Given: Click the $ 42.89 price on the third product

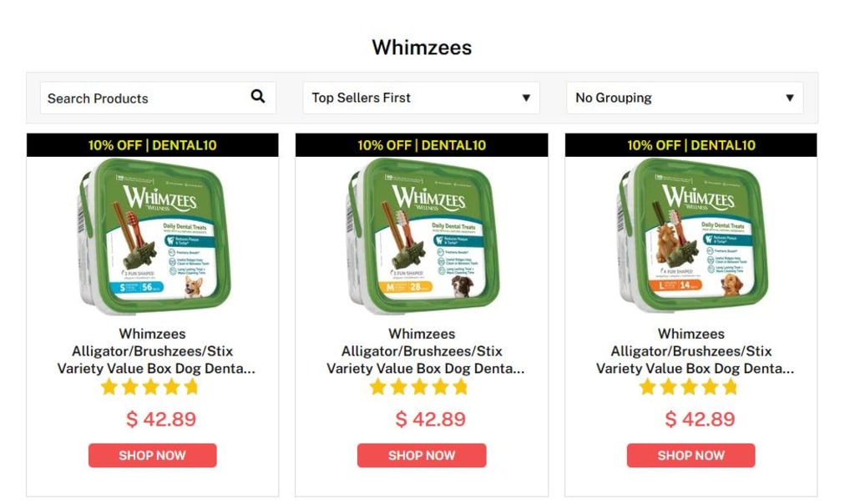Looking at the screenshot, I should tap(700, 419).
